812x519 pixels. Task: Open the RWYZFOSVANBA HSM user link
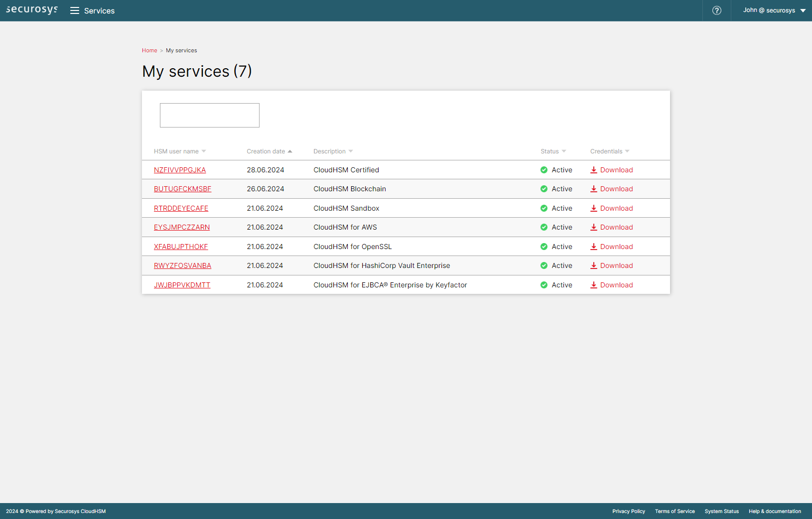click(182, 265)
